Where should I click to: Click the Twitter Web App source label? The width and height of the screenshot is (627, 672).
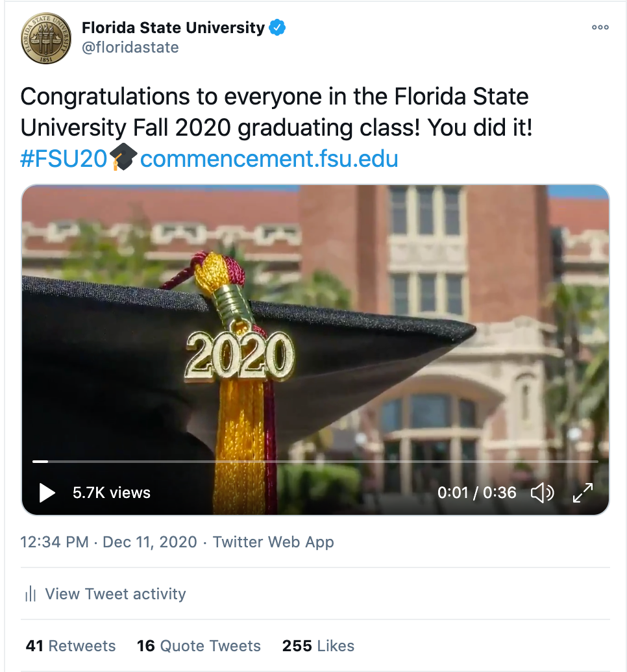pos(273,542)
